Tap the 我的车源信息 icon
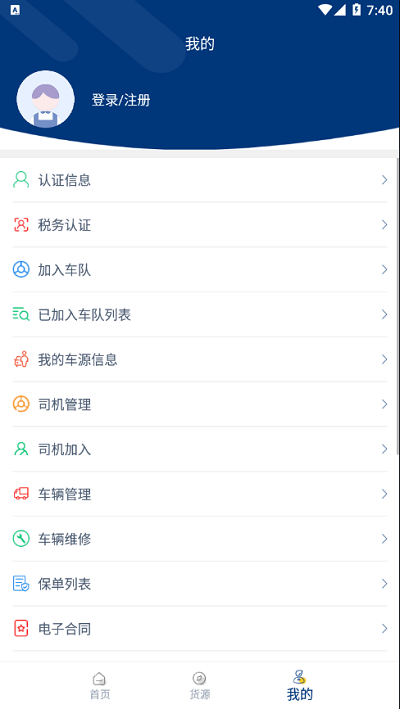Image resolution: width=400 pixels, height=709 pixels. pyautogui.click(x=21, y=359)
